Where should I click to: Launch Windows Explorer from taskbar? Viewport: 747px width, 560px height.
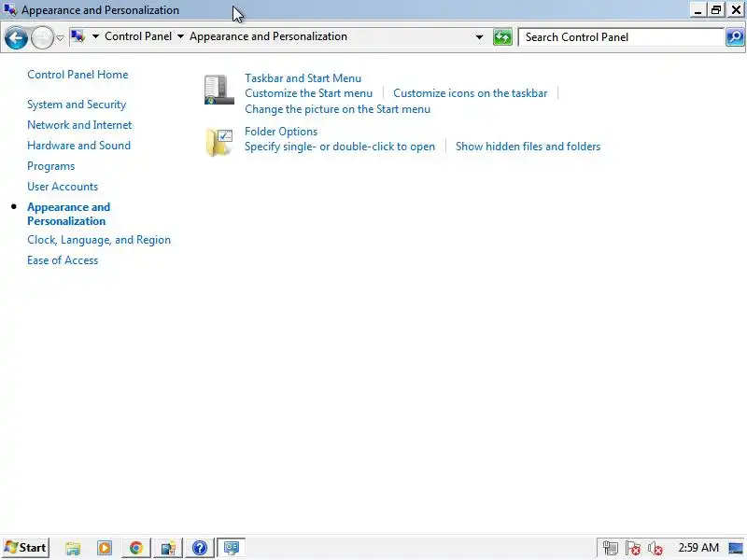click(73, 548)
